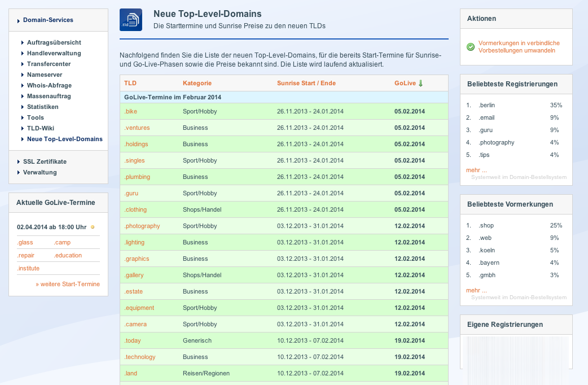Open the TLD-Wiki sidebar entry
588x385 pixels.
41,128
